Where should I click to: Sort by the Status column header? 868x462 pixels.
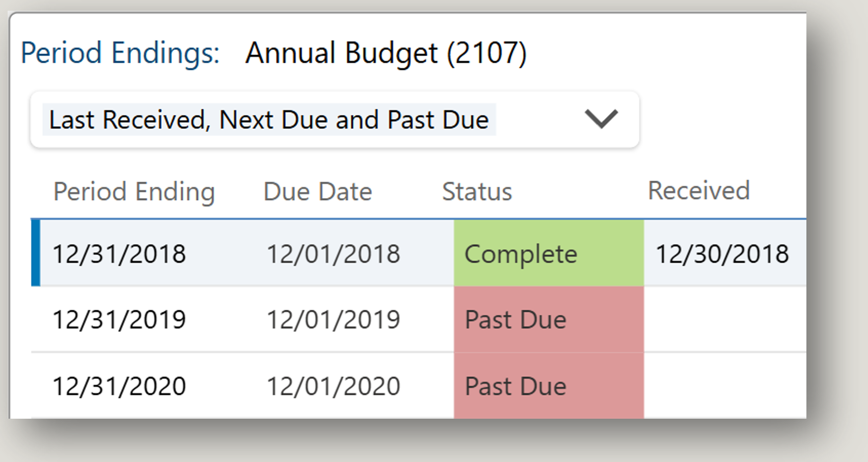click(477, 192)
